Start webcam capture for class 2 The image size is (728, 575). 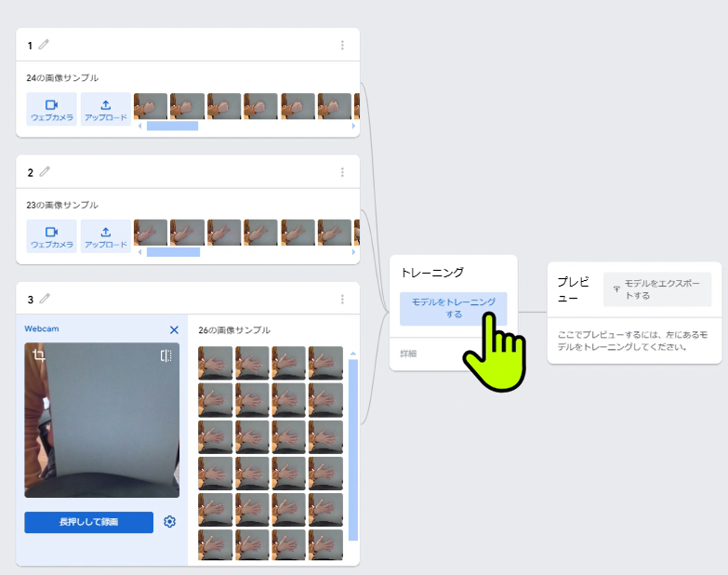point(51,236)
